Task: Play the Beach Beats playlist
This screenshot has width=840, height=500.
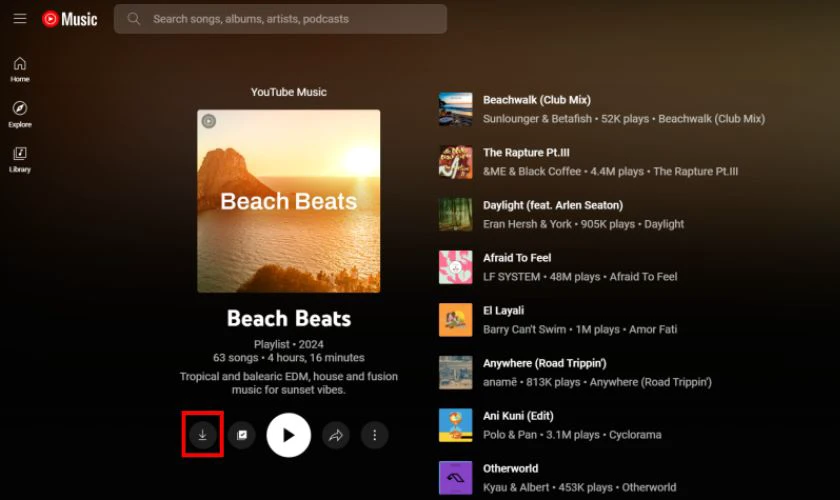Action: point(289,435)
